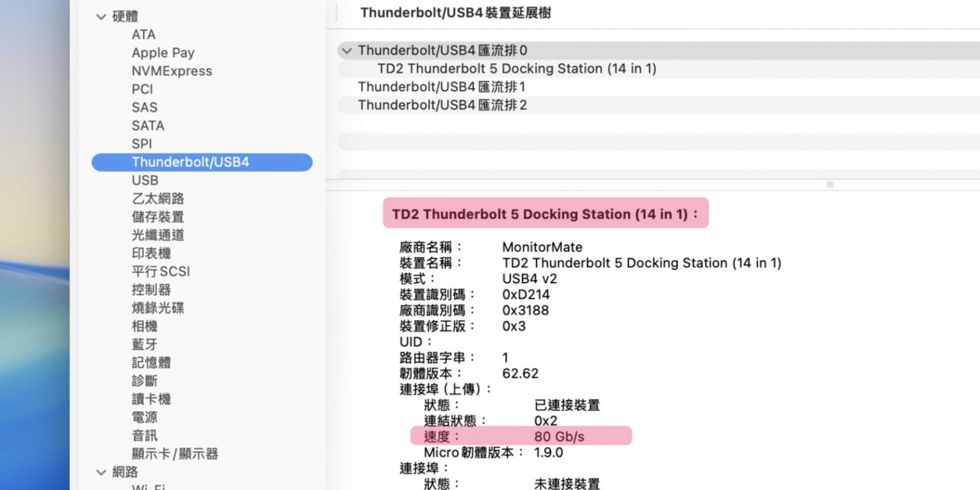Select Thunderbolt/USB4 匯流排 1 row
The image size is (980, 490).
click(x=442, y=87)
